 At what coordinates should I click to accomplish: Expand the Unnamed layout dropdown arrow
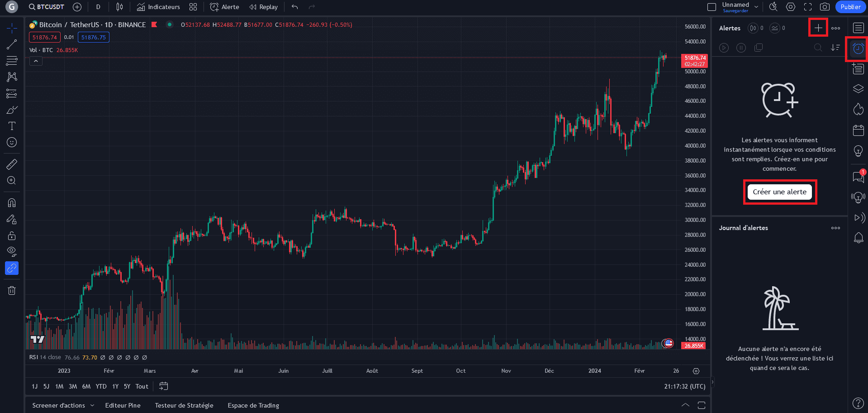756,7
